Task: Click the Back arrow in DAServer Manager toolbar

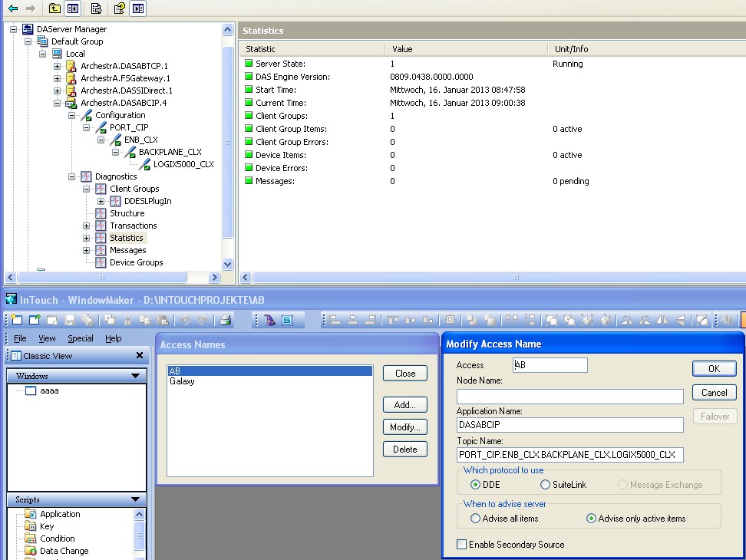Action: tap(13, 8)
